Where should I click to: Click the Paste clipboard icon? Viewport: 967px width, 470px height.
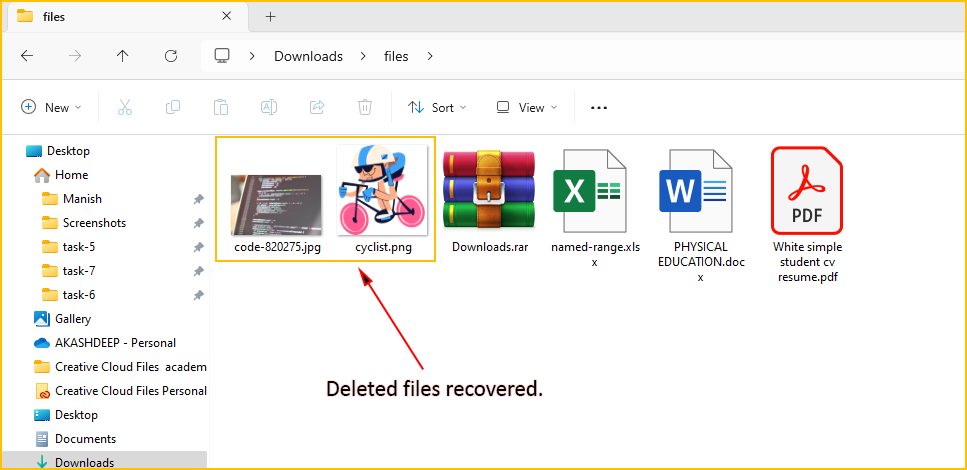coord(221,108)
